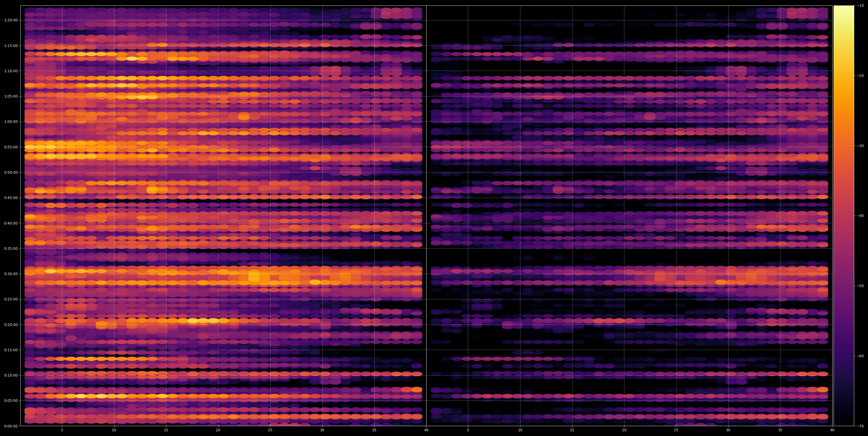Image resolution: width=868 pixels, height=436 pixels.
Task: Click x-axis tick 20 under right heatmap
Action: point(624,430)
